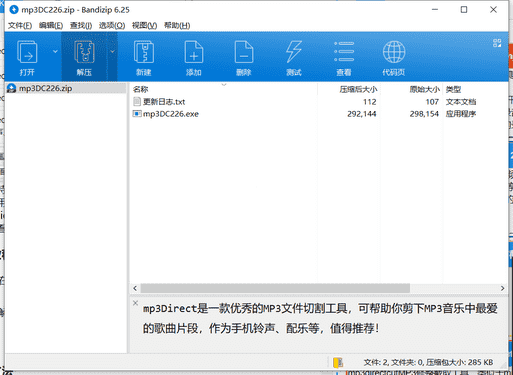Viewport: 513px width, 375px height.
Task: Click the Delete (删除) toolbar icon
Action: (244, 58)
